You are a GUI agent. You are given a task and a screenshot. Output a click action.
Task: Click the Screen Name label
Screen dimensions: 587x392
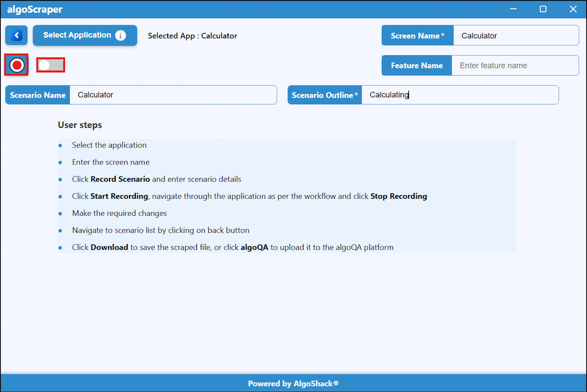click(417, 35)
